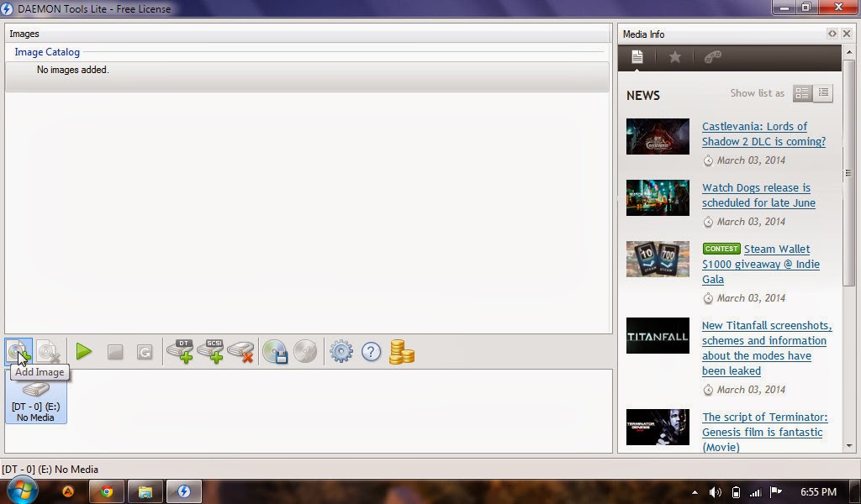Click the green CONTEST badge
The image size is (861, 504).
pos(721,249)
